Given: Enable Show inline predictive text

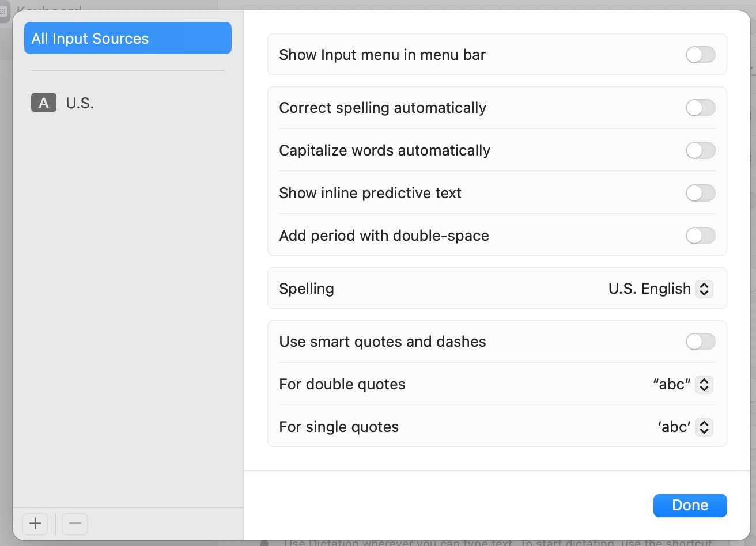Looking at the screenshot, I should [x=700, y=193].
